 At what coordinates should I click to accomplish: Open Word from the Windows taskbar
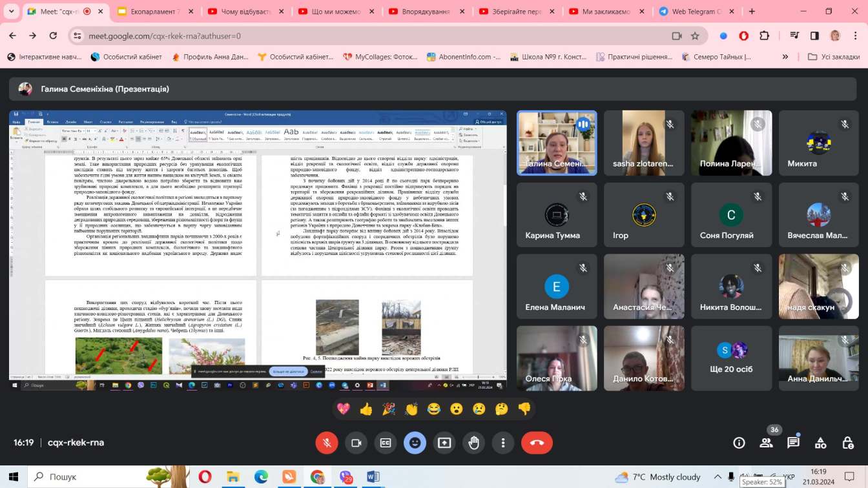point(373,477)
